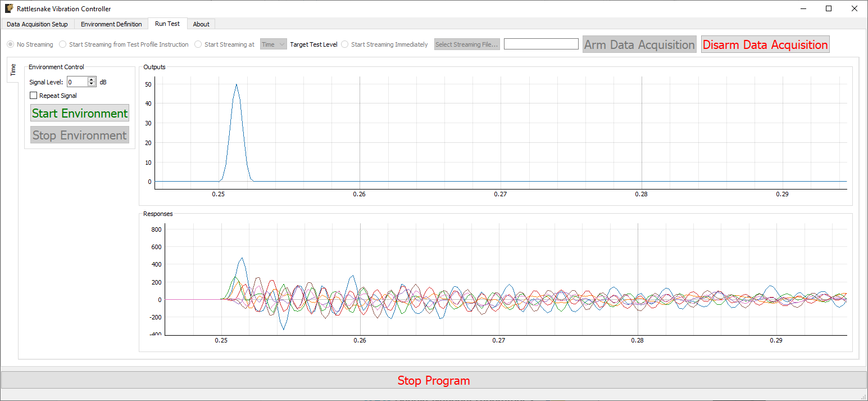Select the Start Streaming at option
The height and width of the screenshot is (401, 868).
point(197,44)
